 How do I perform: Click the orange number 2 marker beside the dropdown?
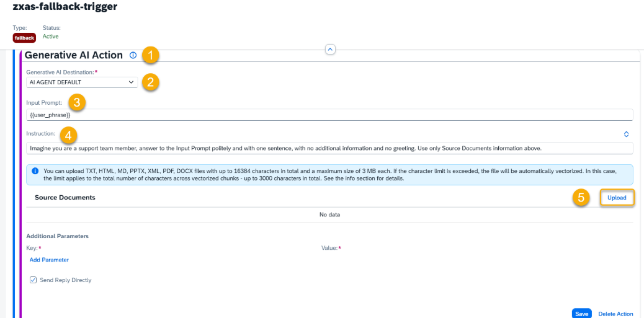click(x=150, y=82)
